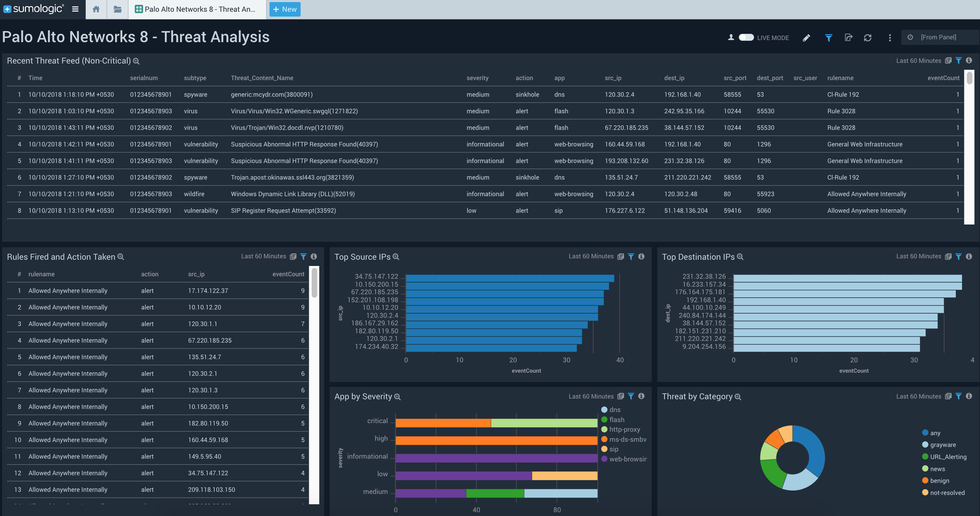Viewport: 980px width, 516px height.
Task: Show query details for Top Destination IPs
Action: coord(948,256)
